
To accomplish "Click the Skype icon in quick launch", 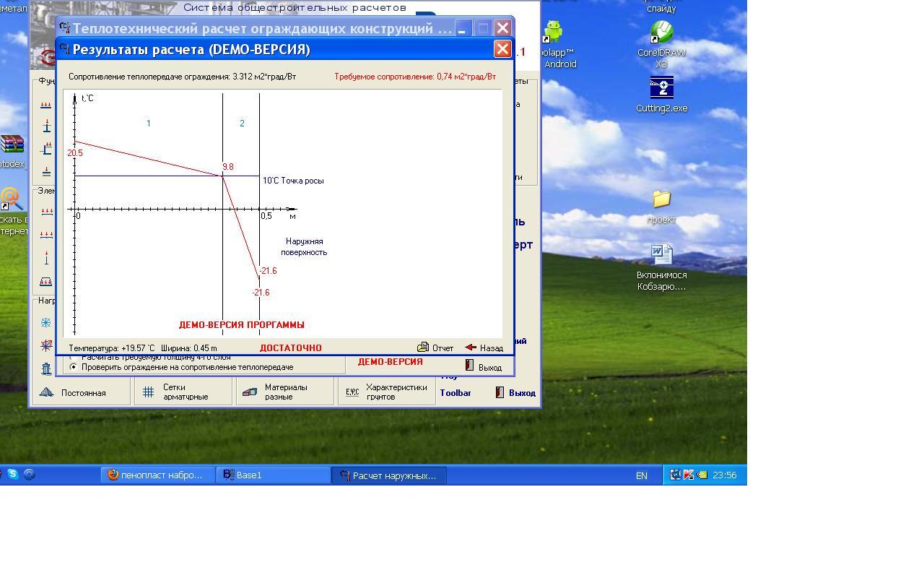I will pos(13,475).
